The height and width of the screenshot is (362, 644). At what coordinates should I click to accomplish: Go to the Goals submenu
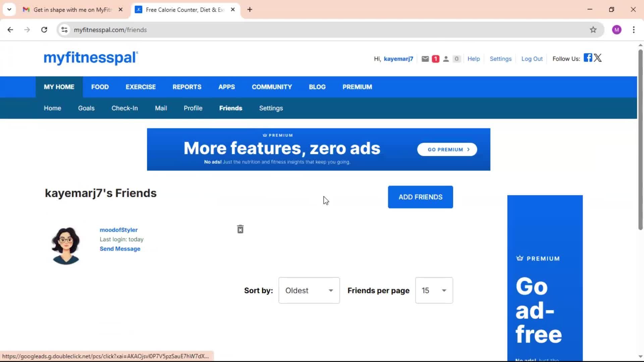tap(86, 108)
